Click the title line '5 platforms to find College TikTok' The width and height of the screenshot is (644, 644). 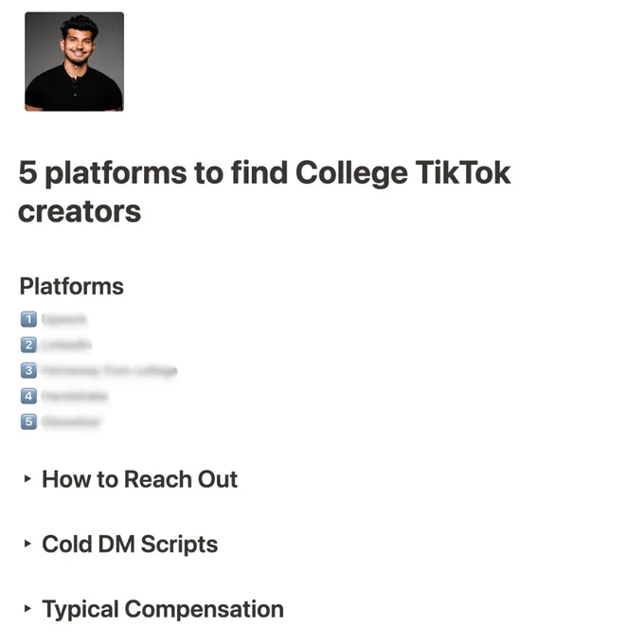pos(264,173)
